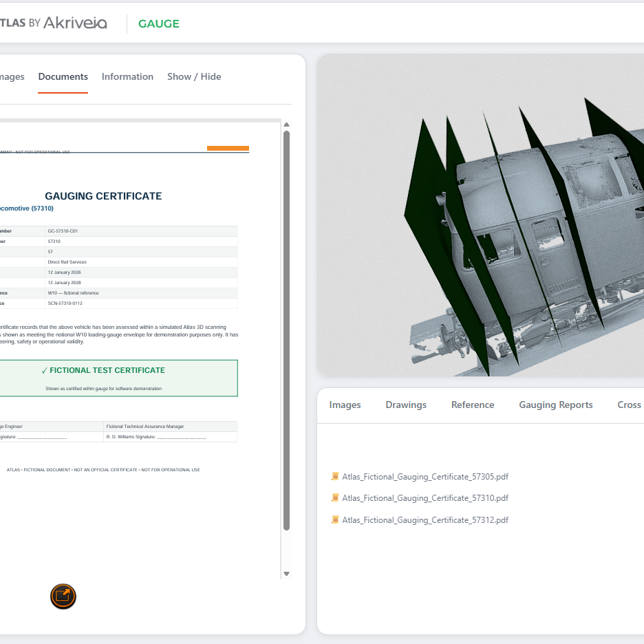Viewport: 644px width, 644px height.
Task: Select the Show / Hide tab
Action: pyautogui.click(x=194, y=77)
